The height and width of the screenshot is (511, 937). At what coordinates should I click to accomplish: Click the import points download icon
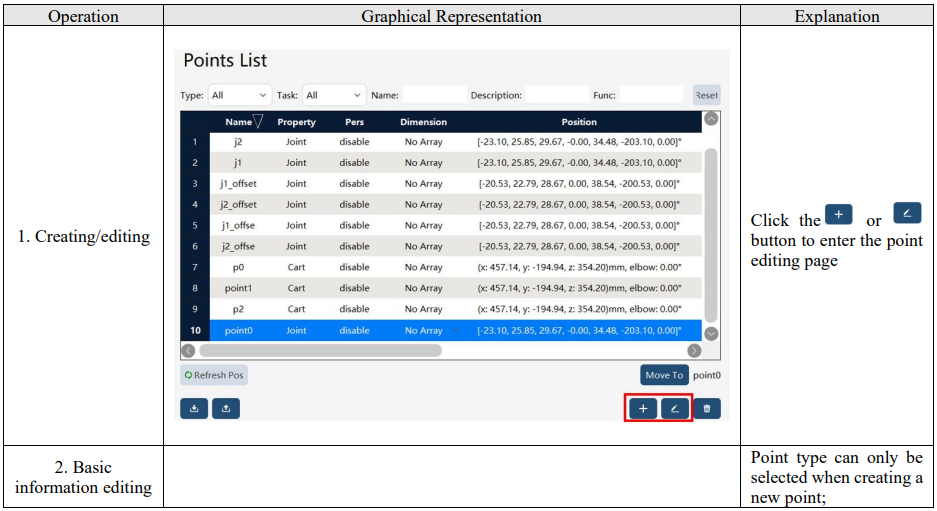(194, 409)
